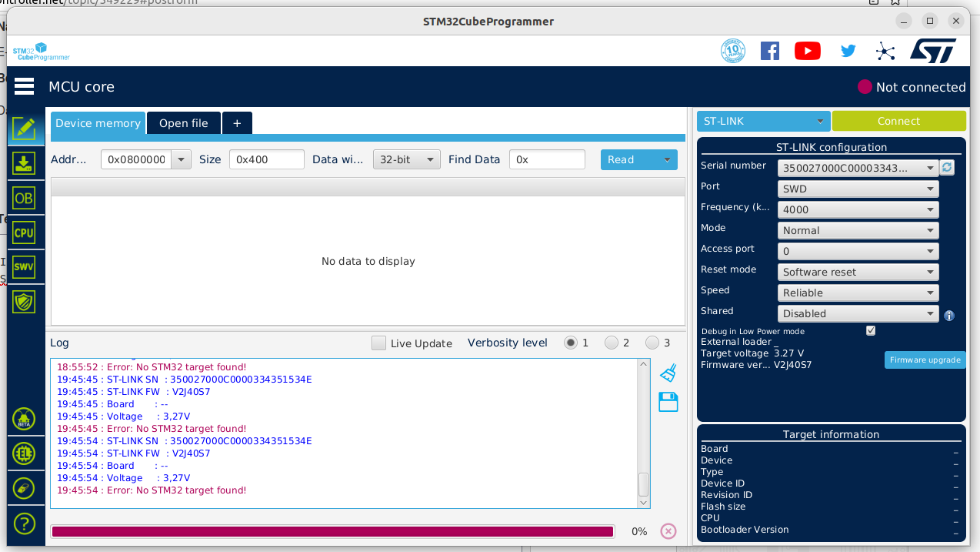Open Erasing & Programming download icon
The height and width of the screenshot is (552, 980).
click(x=25, y=163)
